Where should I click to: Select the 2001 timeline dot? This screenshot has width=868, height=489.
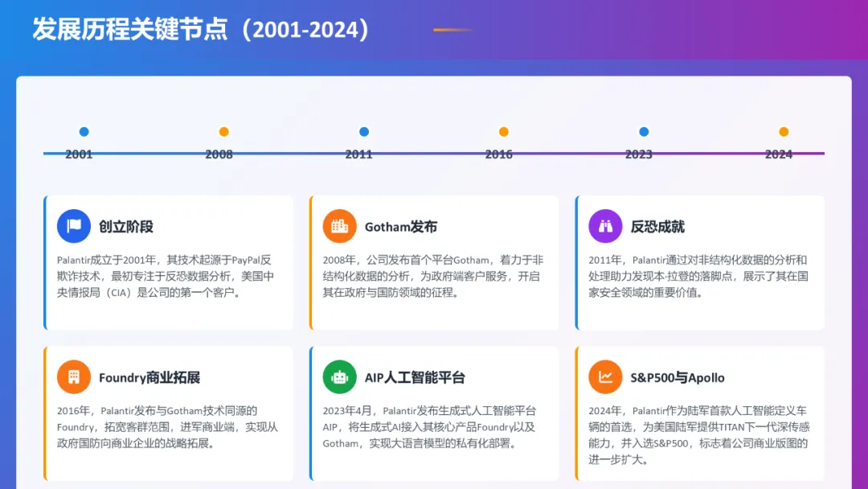84,132
